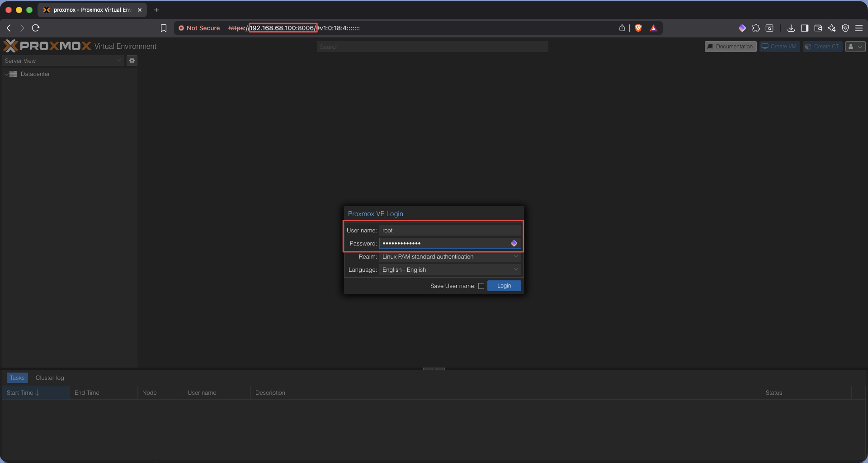Open the Documentation button

pyautogui.click(x=730, y=47)
